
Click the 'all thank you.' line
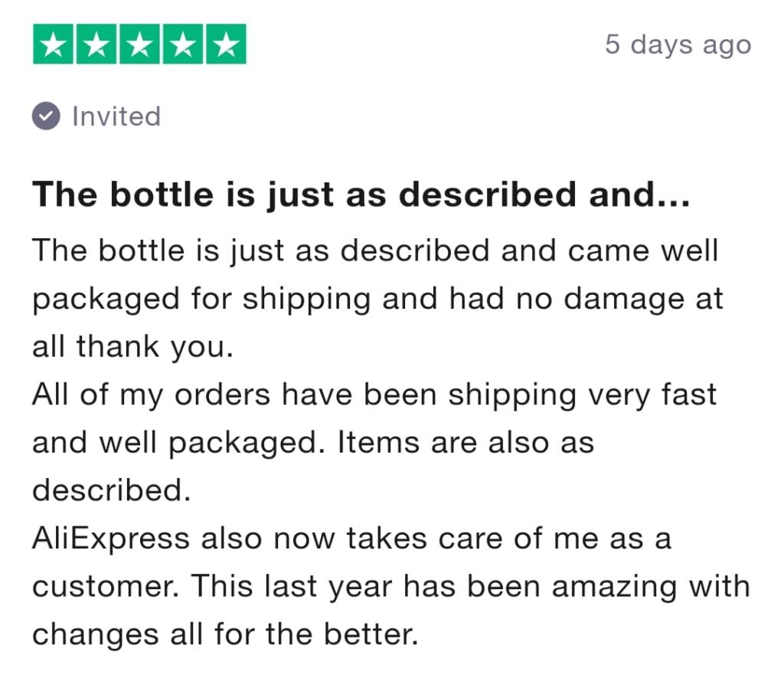pos(132,347)
